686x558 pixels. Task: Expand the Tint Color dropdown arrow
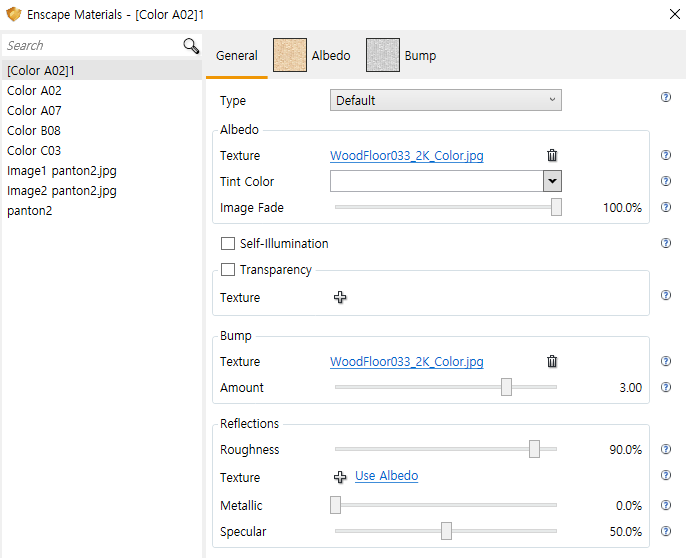coord(552,181)
